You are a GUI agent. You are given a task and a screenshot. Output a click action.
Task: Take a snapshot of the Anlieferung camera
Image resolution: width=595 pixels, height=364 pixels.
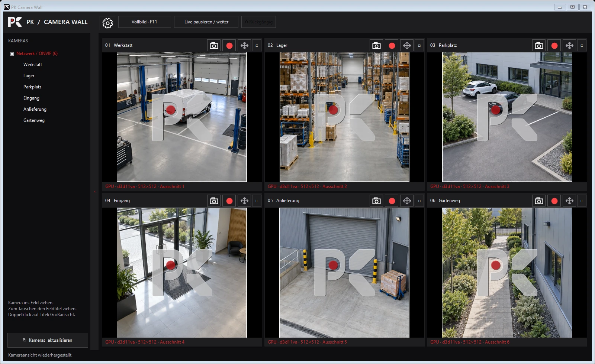point(376,201)
